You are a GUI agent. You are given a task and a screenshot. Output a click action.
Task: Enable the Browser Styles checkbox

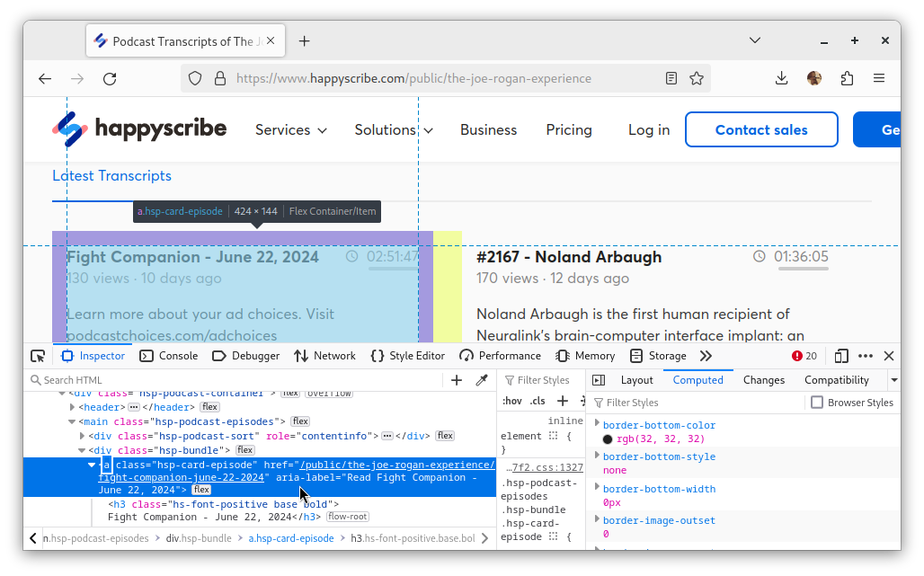817,403
